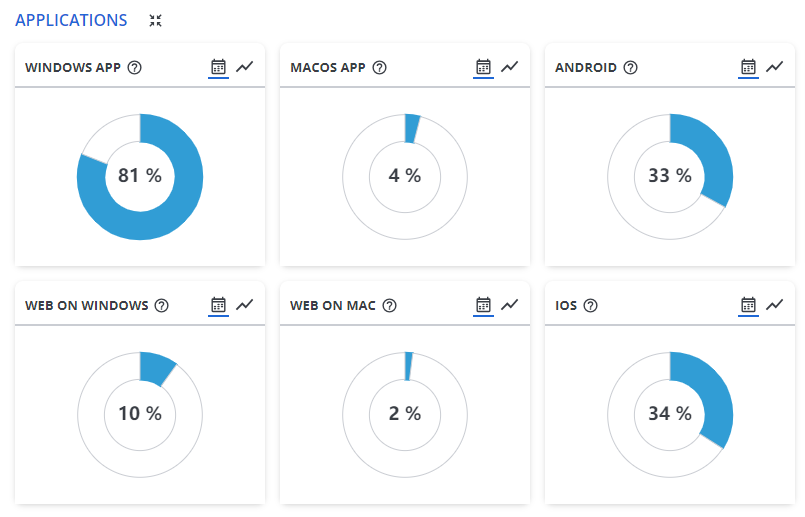Viewport: 805px width, 517px height.
Task: Select calendar view for Web on Windows
Action: tap(218, 305)
